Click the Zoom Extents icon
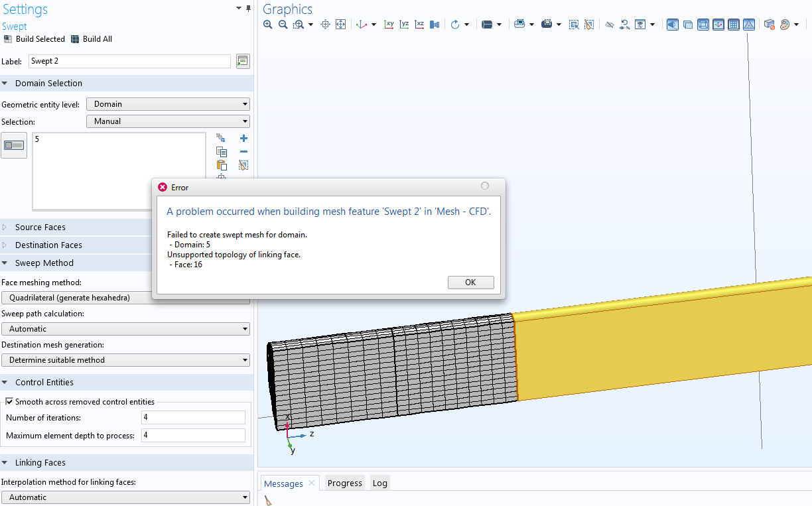 (340, 25)
